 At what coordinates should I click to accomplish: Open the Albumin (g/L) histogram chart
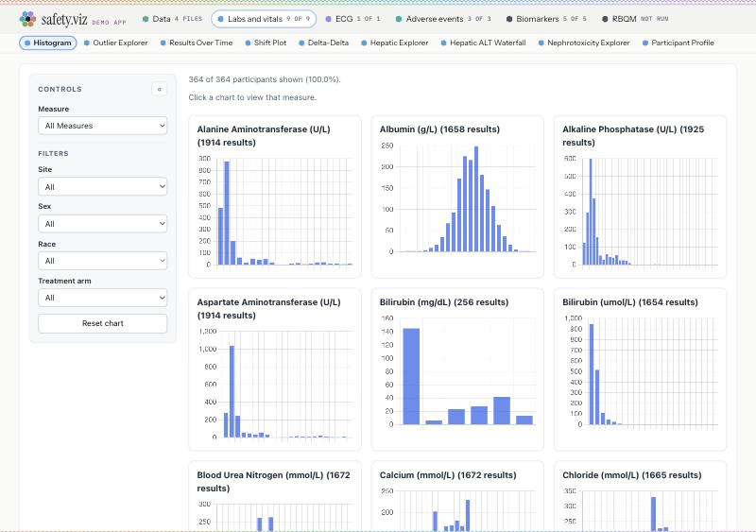click(x=457, y=197)
